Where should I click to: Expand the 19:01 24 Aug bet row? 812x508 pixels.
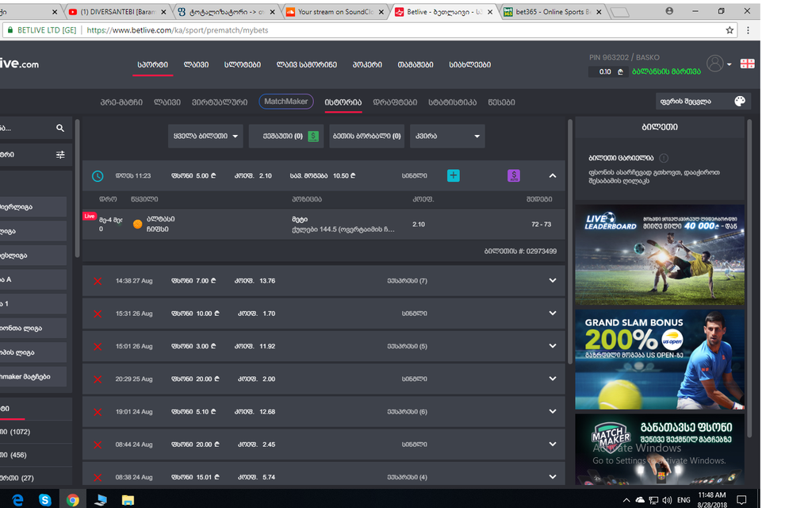point(553,411)
